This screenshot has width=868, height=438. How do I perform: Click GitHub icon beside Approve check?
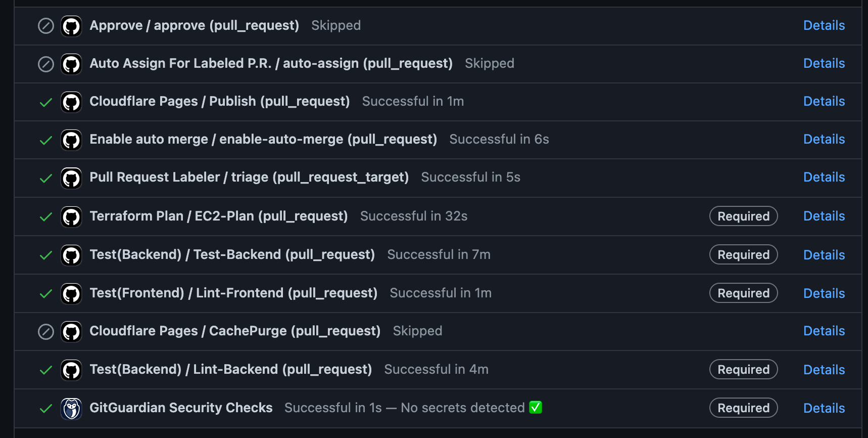click(71, 26)
